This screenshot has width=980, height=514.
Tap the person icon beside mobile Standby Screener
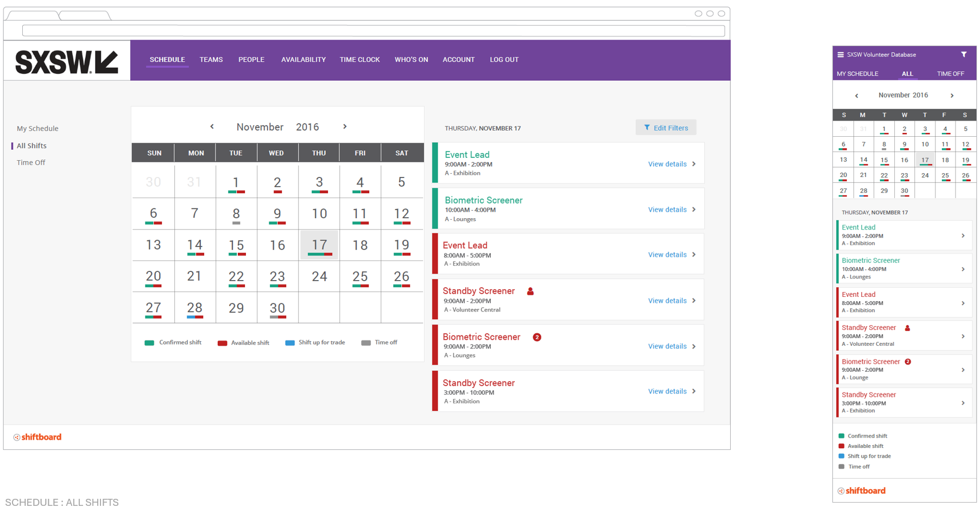(x=907, y=328)
